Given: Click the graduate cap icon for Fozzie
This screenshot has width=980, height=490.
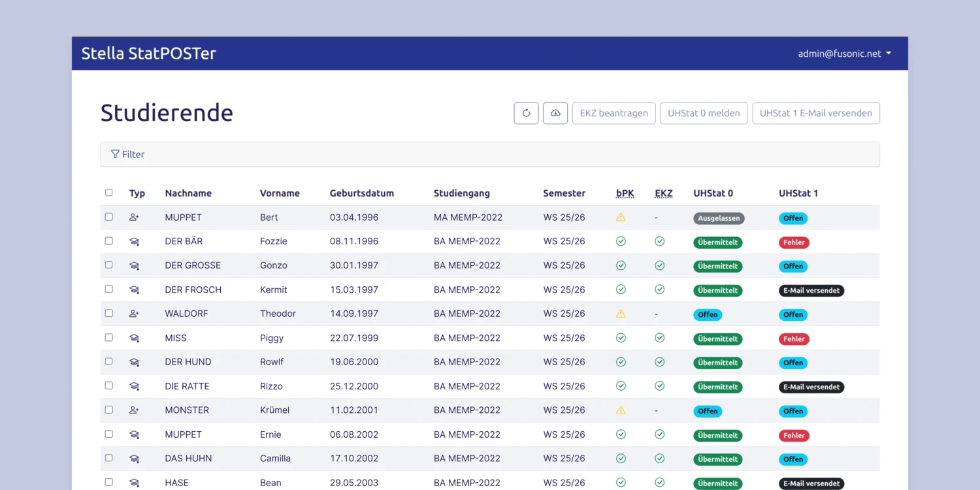Looking at the screenshot, I should (x=134, y=241).
